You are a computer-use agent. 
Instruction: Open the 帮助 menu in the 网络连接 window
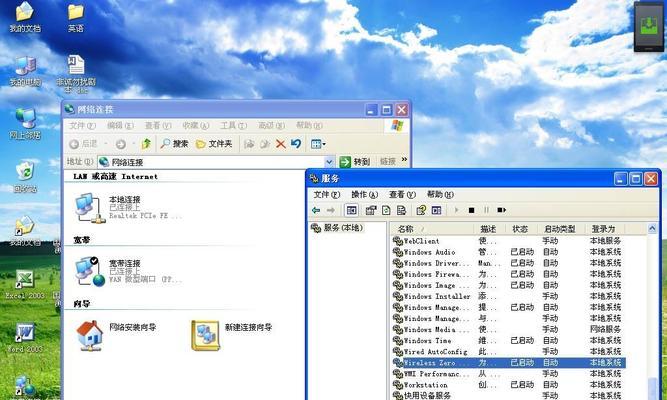point(309,126)
